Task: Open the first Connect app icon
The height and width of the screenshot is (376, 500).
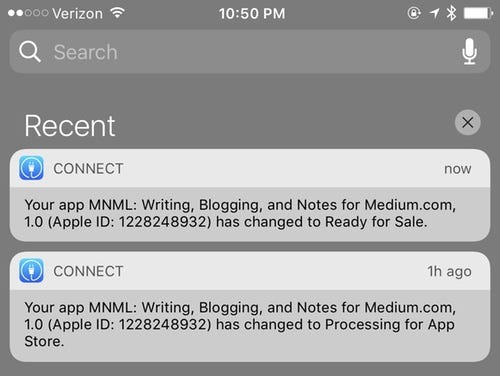Action: click(x=31, y=168)
